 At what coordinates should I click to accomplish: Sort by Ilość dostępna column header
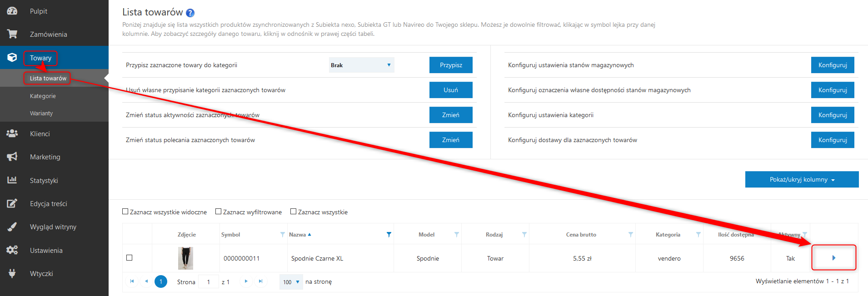pos(736,235)
